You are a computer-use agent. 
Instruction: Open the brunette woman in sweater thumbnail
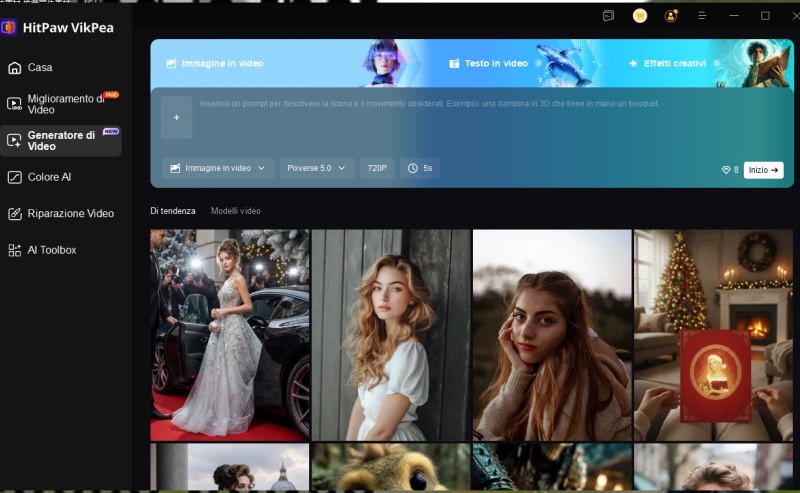(x=552, y=335)
